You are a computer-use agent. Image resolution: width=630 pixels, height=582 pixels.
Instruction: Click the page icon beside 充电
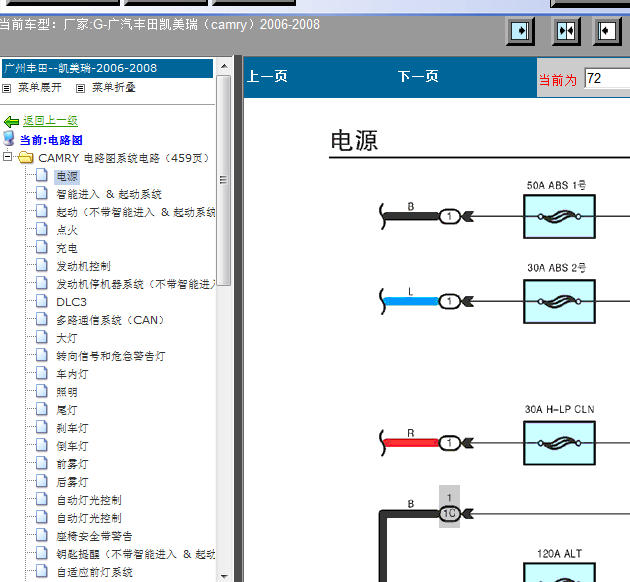tap(42, 247)
